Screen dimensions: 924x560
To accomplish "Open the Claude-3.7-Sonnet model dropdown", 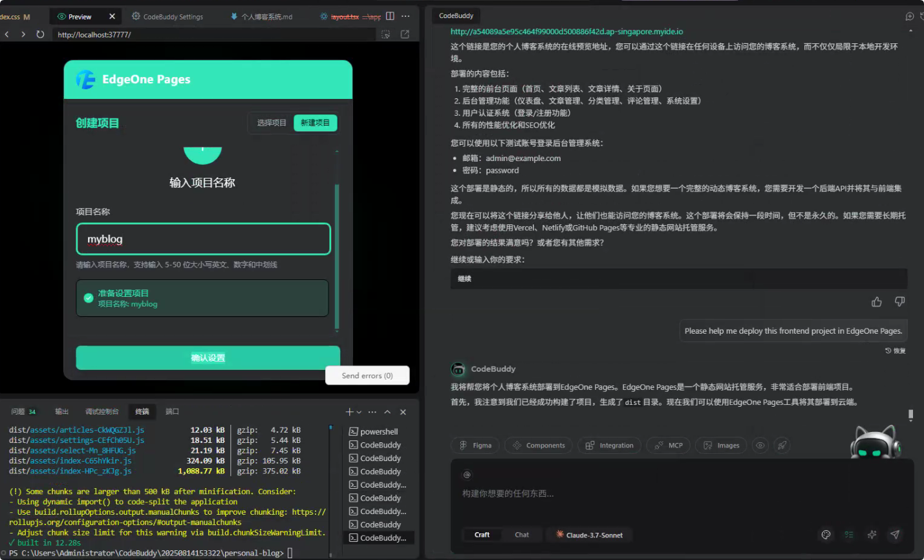I will tap(589, 535).
